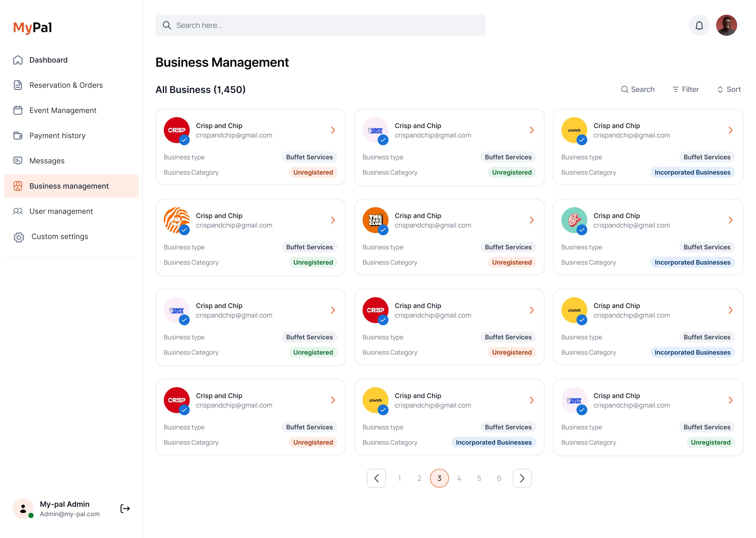The image size is (756, 538).
Task: Open Event Management from the sidebar
Action: tap(18, 110)
